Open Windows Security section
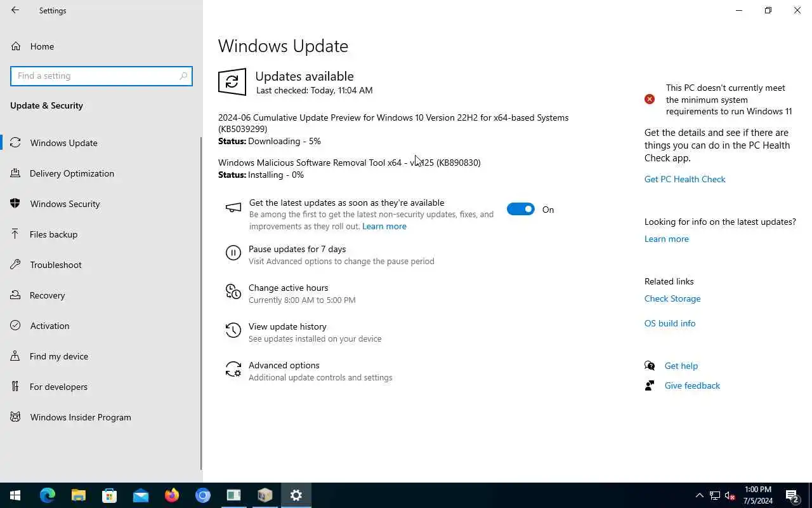Image resolution: width=812 pixels, height=508 pixels. (101, 204)
